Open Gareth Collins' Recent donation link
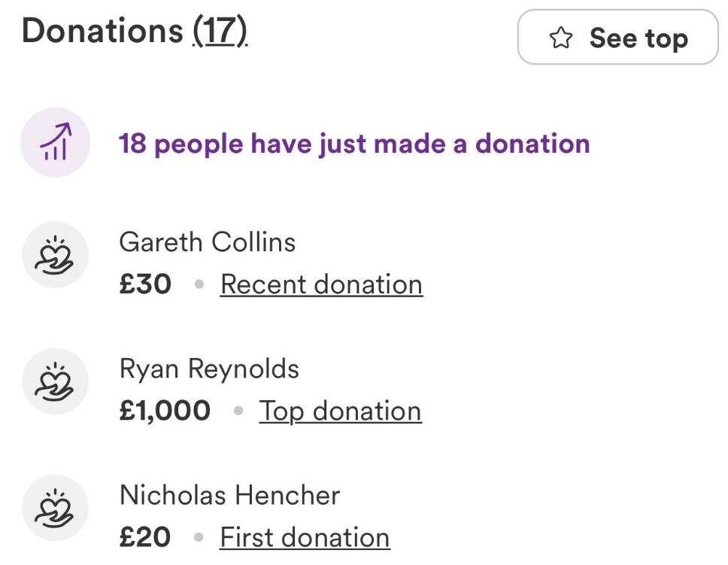Image resolution: width=728 pixels, height=565 pixels. [x=321, y=284]
